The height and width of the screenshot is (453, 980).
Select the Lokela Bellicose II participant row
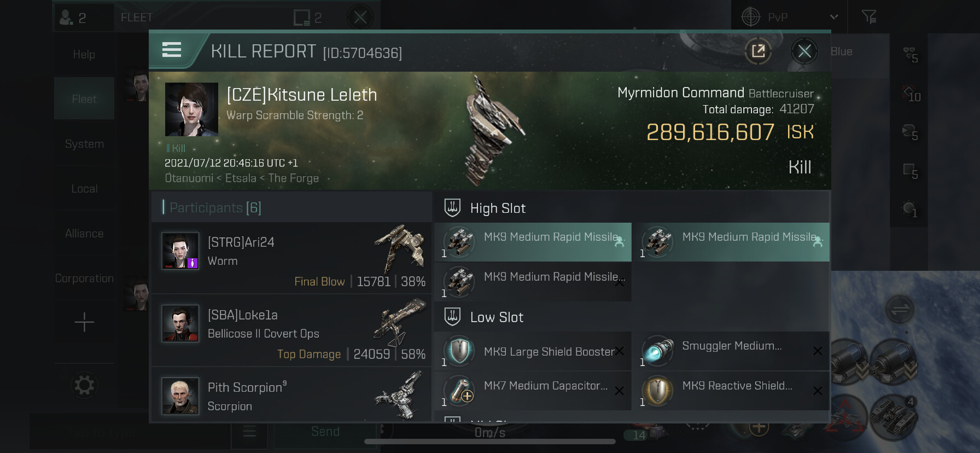click(291, 330)
